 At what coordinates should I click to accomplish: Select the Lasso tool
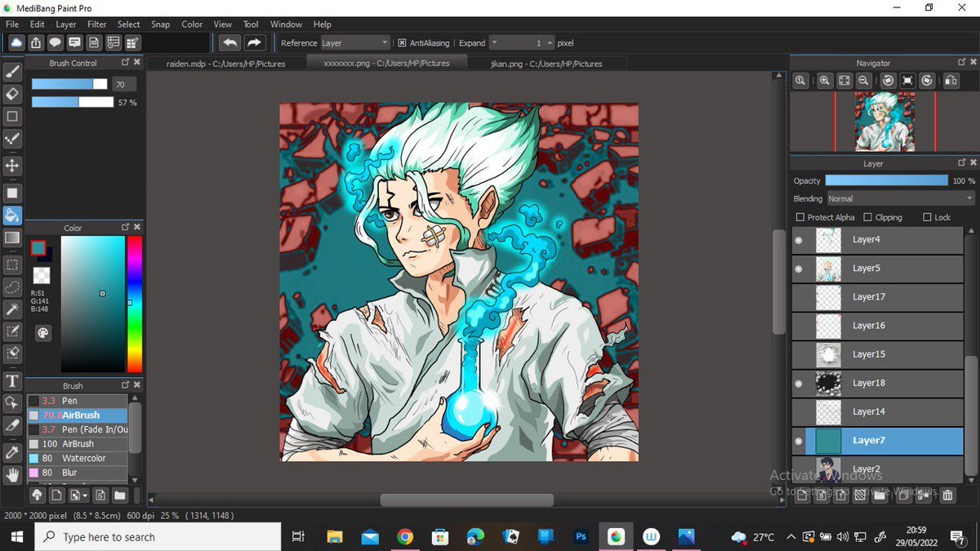pyautogui.click(x=12, y=287)
